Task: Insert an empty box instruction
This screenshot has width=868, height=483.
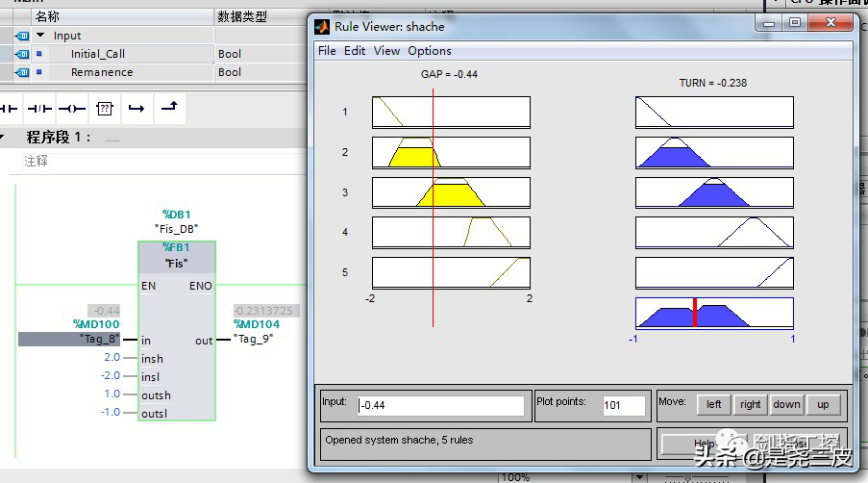Action: 105,109
